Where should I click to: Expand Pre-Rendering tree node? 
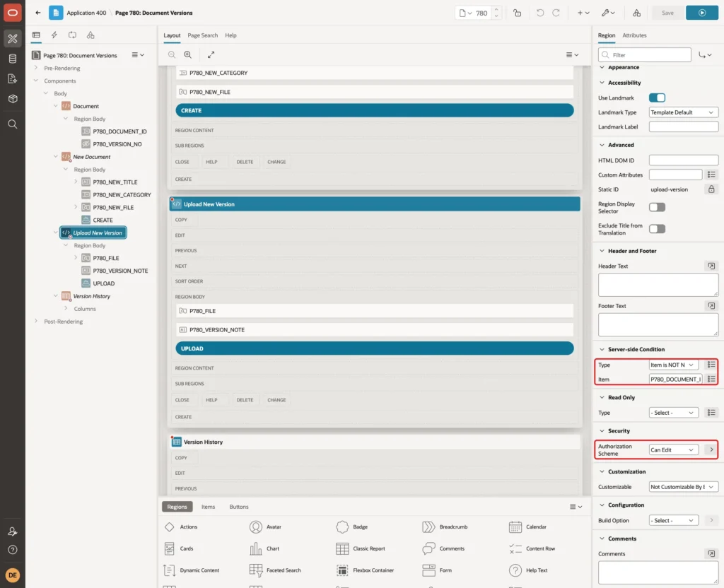(35, 68)
